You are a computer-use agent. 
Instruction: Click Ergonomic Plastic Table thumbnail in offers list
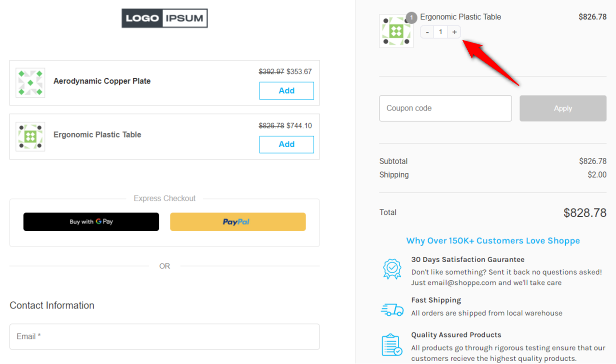click(30, 137)
